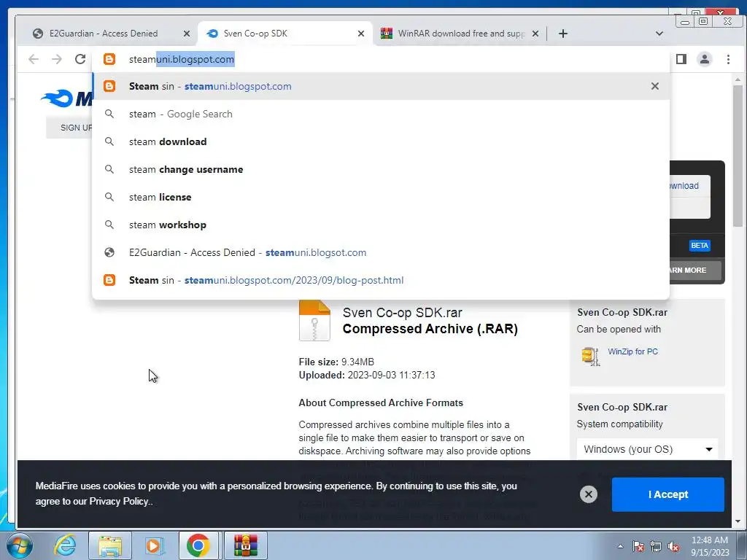Click globe icon of E2Guardian suggestion
Screen dimensions: 747x560
pos(109,252)
